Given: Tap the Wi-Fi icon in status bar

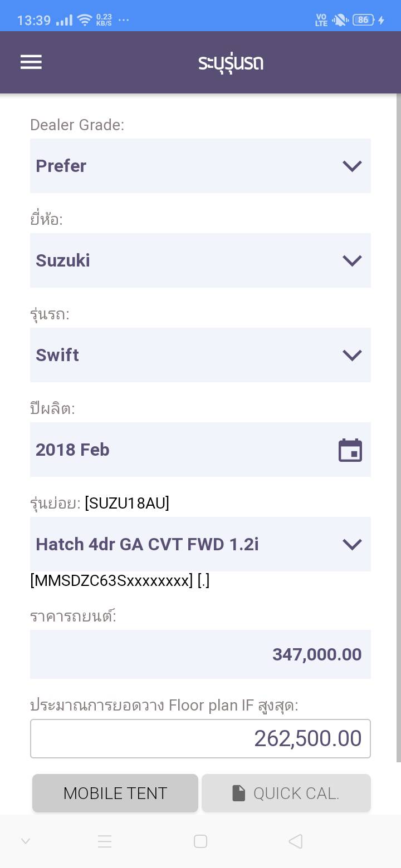Looking at the screenshot, I should tap(85, 21).
